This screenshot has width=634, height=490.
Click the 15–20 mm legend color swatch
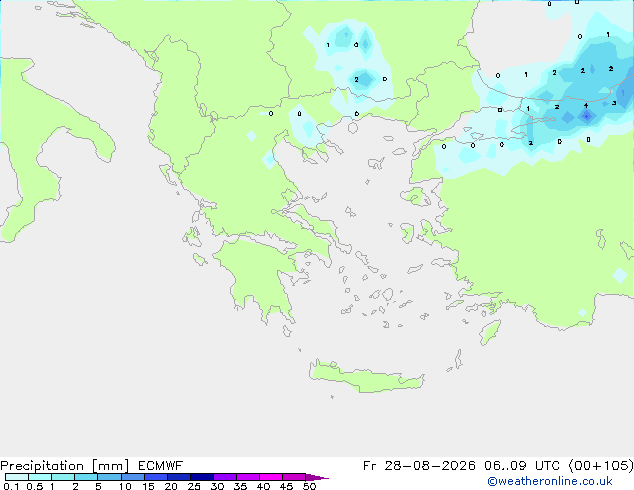155,477
